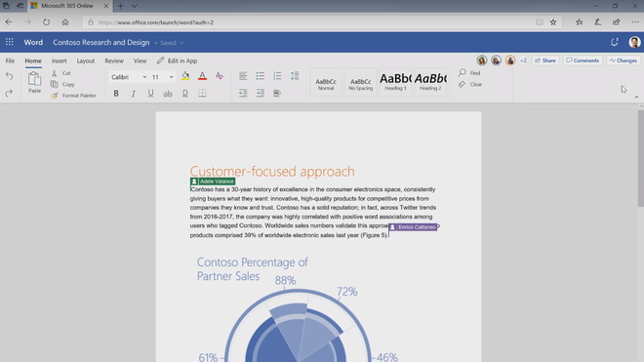Click the Redo arrow icon
This screenshot has height=362, width=644.
pyautogui.click(x=9, y=94)
